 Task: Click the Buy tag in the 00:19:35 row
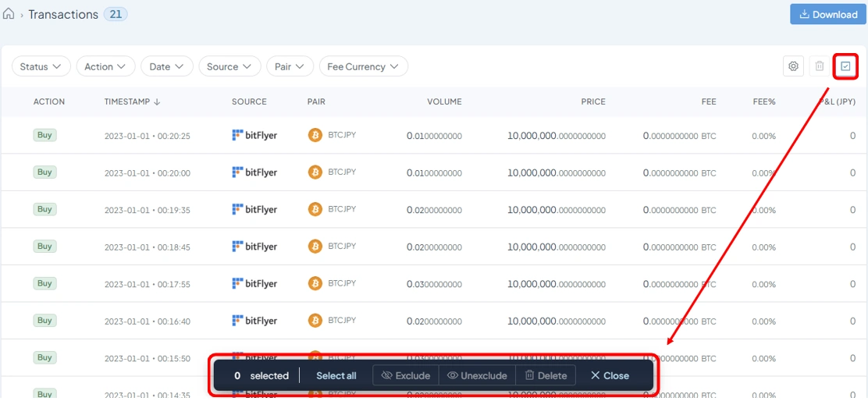point(44,209)
